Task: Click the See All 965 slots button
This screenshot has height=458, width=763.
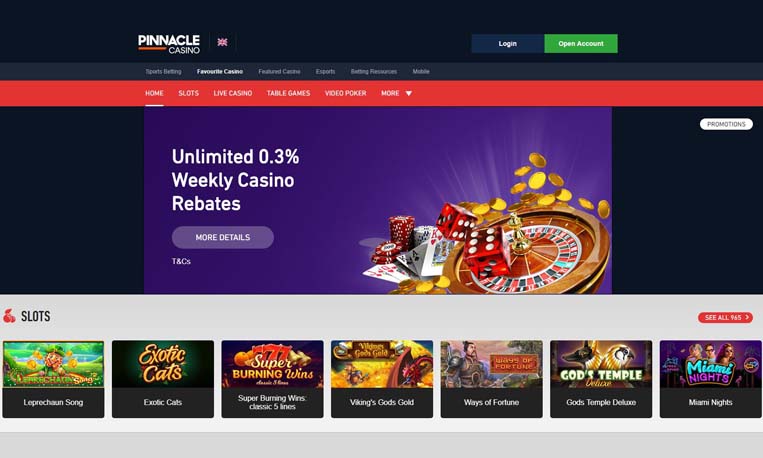Action: [x=725, y=317]
